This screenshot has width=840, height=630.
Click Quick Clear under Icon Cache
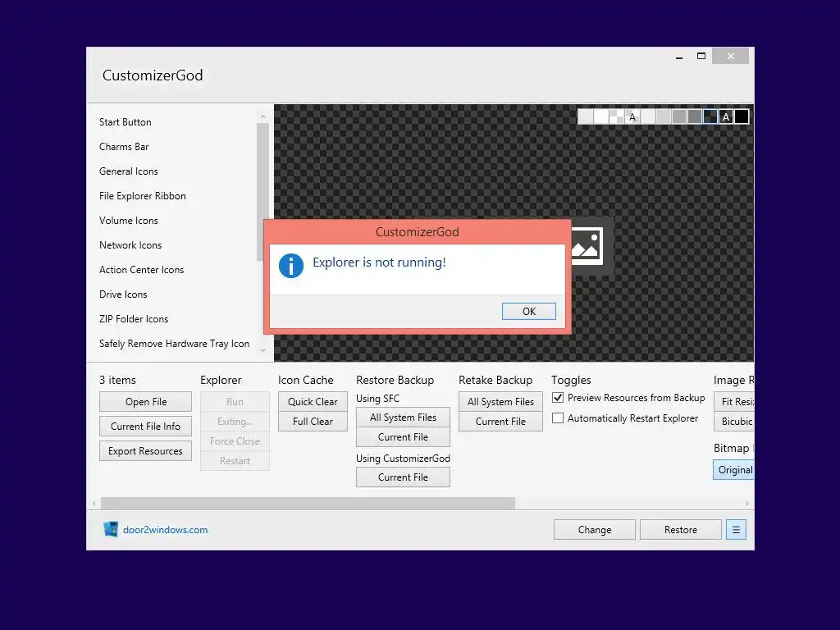point(313,402)
